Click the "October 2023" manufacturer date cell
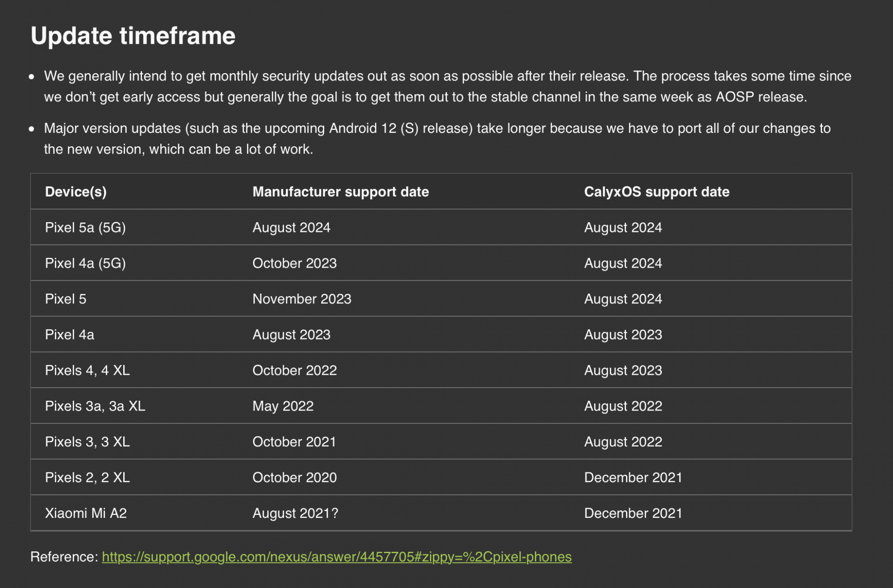Image resolution: width=893 pixels, height=588 pixels. 294,263
